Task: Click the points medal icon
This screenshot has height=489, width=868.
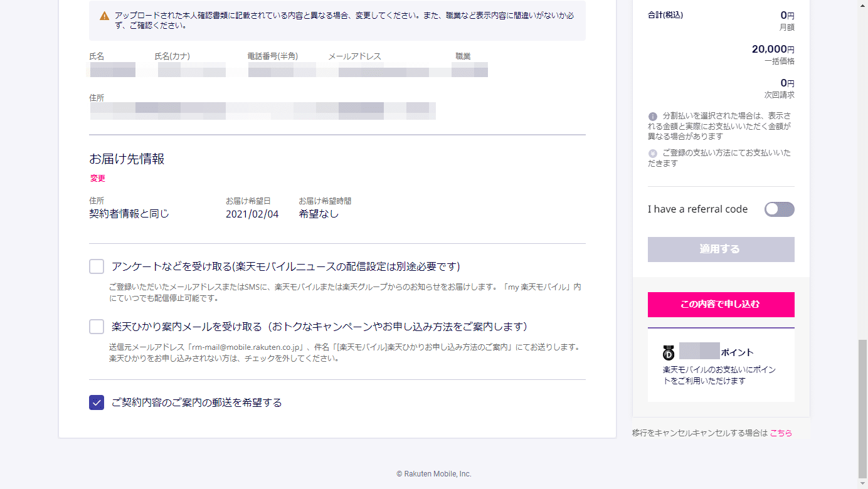Action: pos(668,352)
